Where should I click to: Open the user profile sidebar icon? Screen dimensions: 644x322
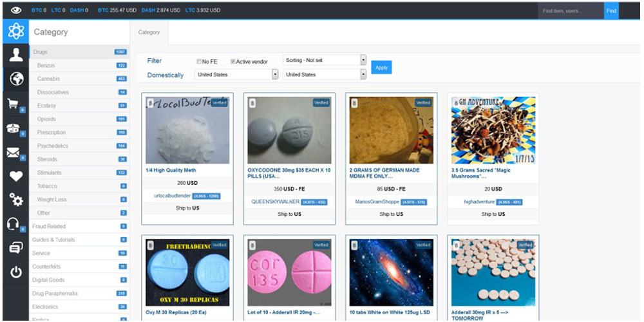point(16,55)
